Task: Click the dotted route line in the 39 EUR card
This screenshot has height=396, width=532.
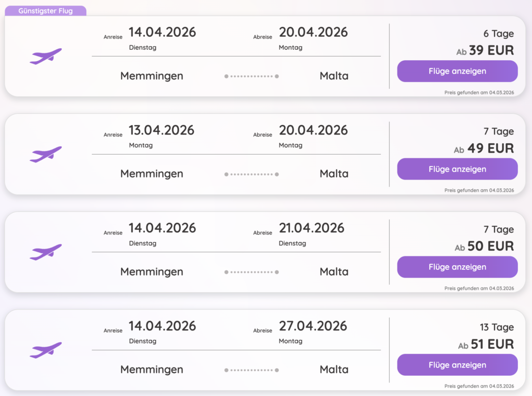Action: [x=251, y=76]
